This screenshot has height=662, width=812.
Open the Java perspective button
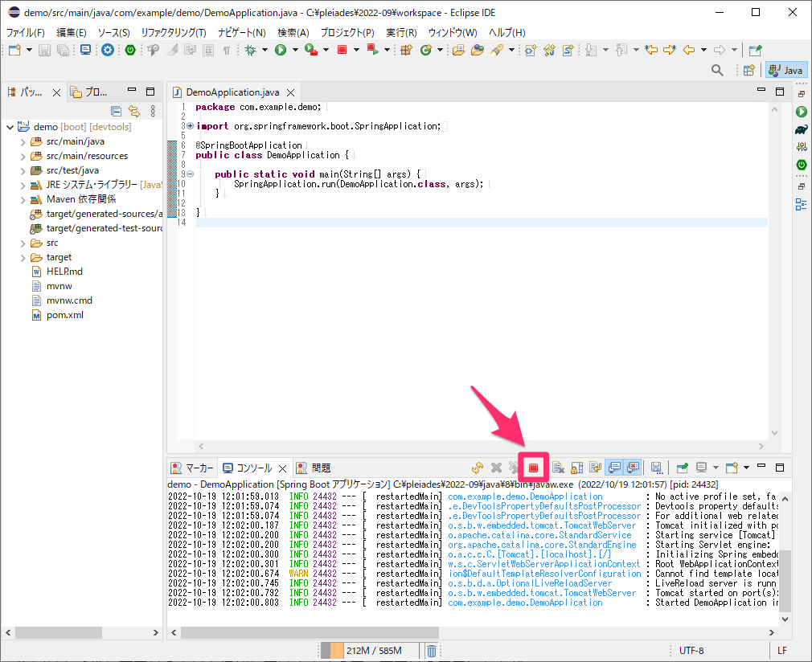tap(785, 70)
